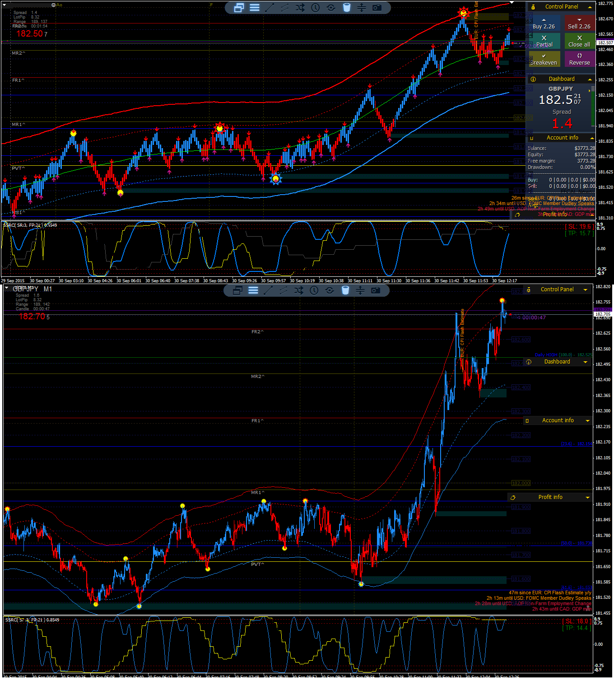This screenshot has height=700, width=614.
Task: Click the Reverse position button
Action: click(x=579, y=59)
